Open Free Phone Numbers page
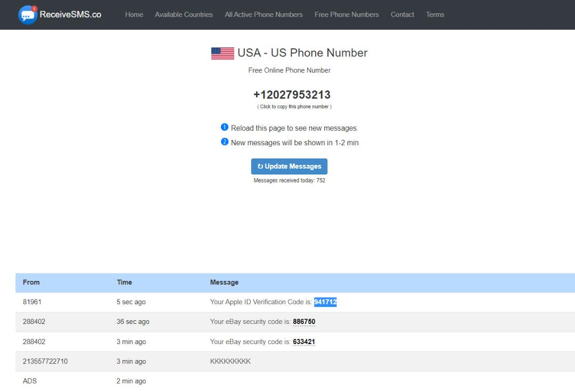 347,15
